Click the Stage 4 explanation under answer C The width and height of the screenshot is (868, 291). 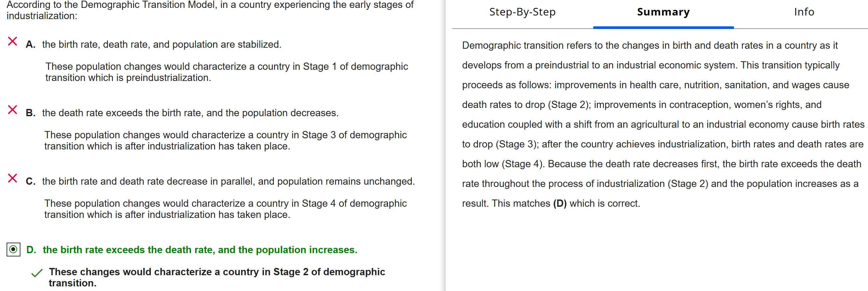(225, 208)
